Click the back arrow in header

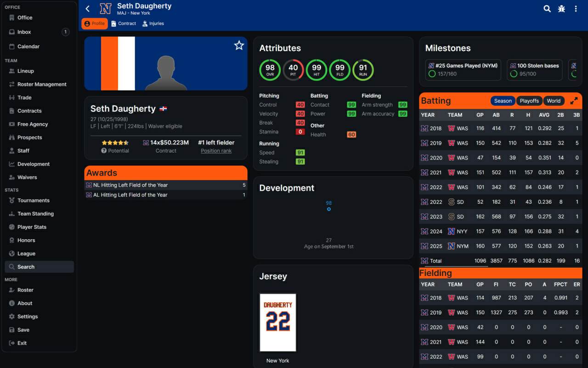tap(88, 9)
